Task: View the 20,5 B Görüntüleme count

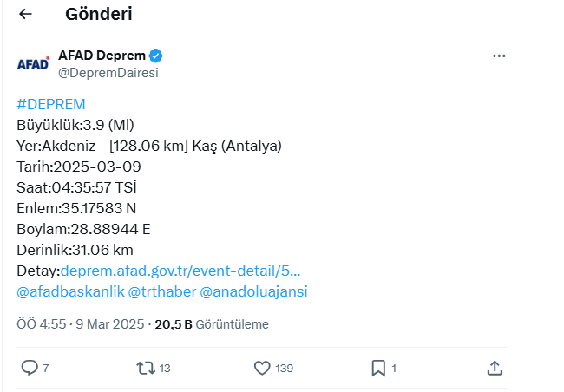Action: (212, 324)
